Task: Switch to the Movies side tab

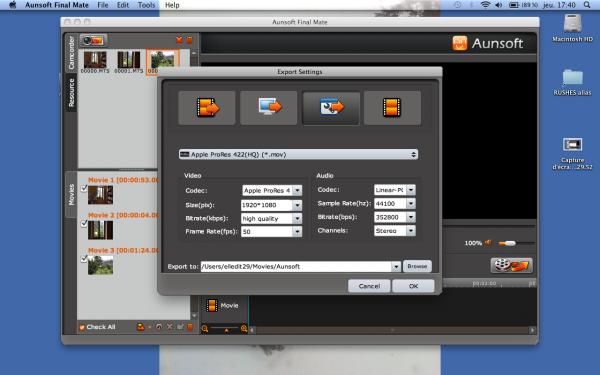Action: [71, 194]
